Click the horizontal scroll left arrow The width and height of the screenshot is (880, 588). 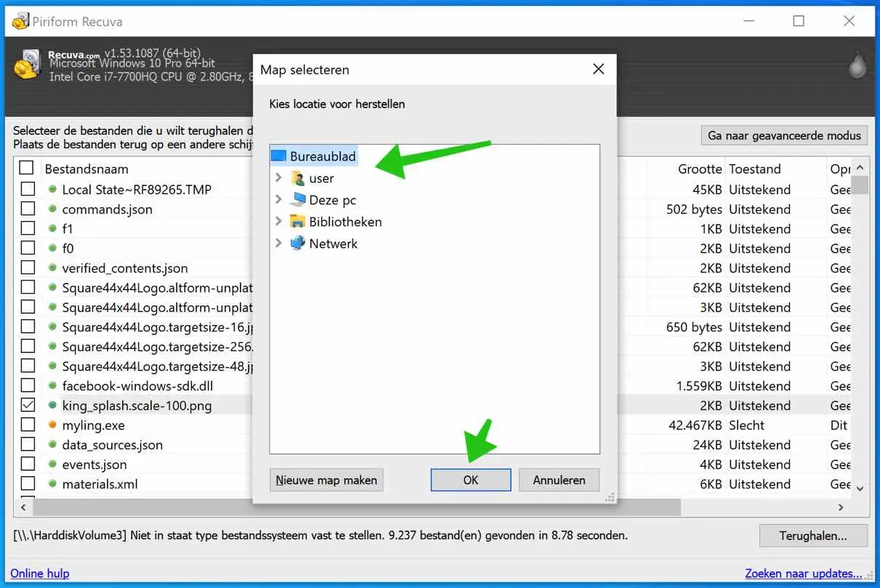[x=23, y=507]
